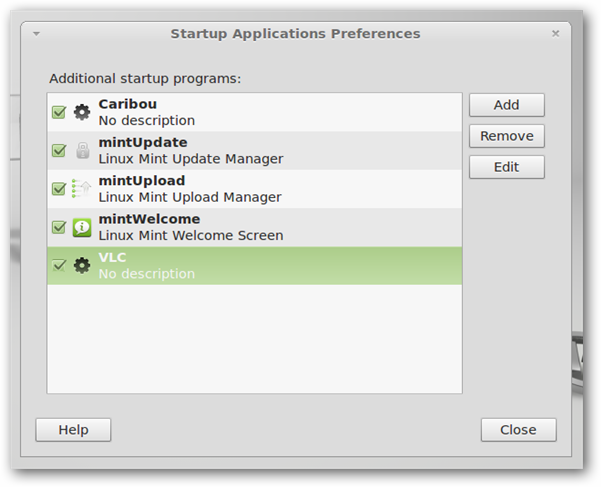Open Help for startup applications
This screenshot has width=601, height=487.
73,430
